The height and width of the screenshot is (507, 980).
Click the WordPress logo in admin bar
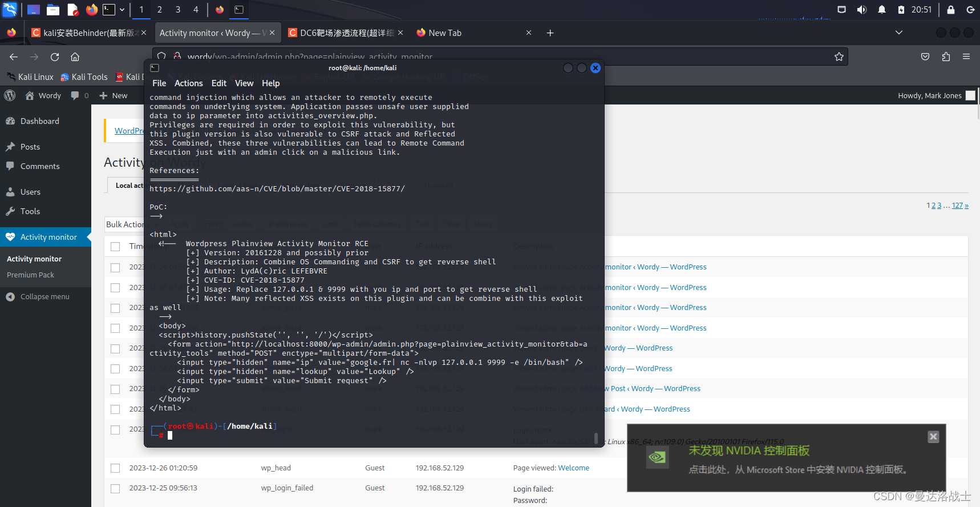[x=10, y=96]
